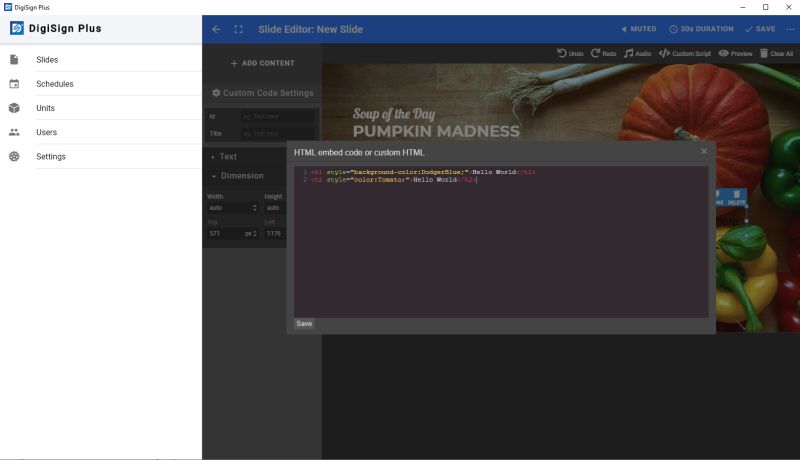Image resolution: width=800 pixels, height=460 pixels.
Task: Adjust the Width stepper arrows
Action: coord(255,208)
